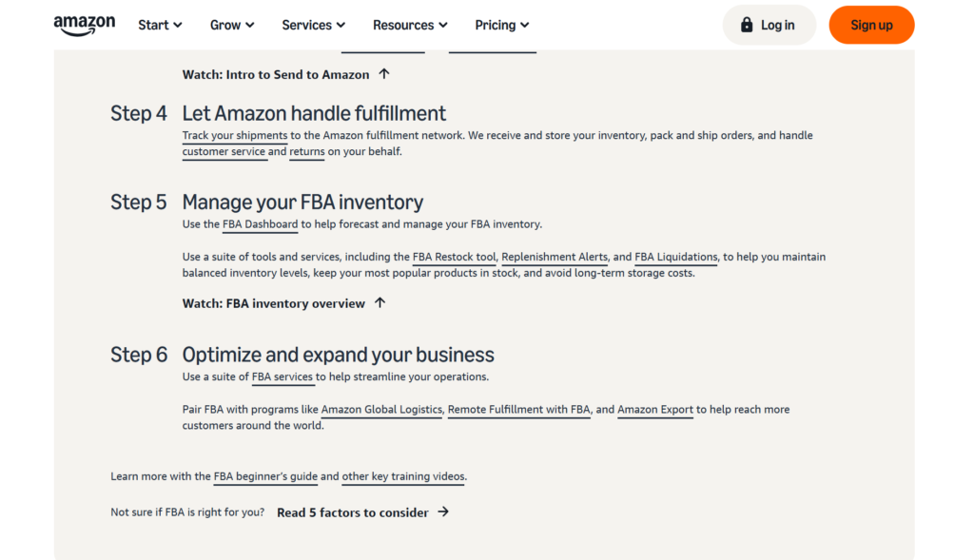Click the FBA Liquidations link

(x=675, y=258)
